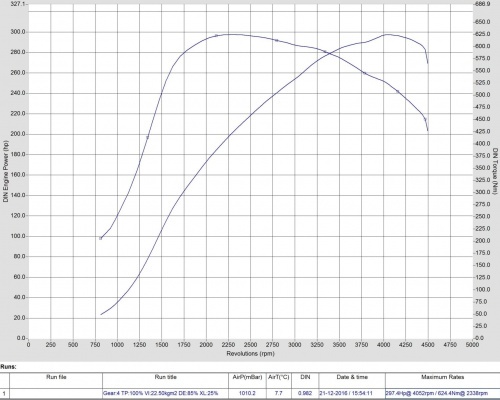Click the AirP(mBar) column header
The height and width of the screenshot is (400, 500).
pyautogui.click(x=247, y=377)
